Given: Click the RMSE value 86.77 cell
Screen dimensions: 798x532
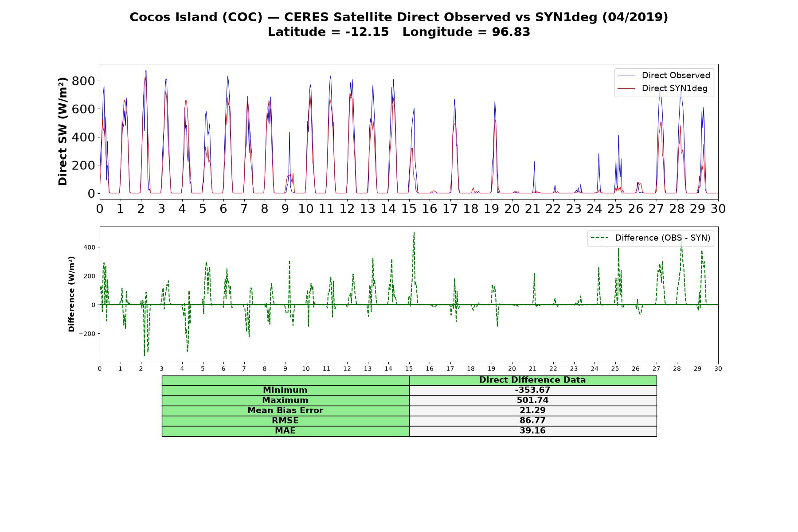Looking at the screenshot, I should (532, 421).
